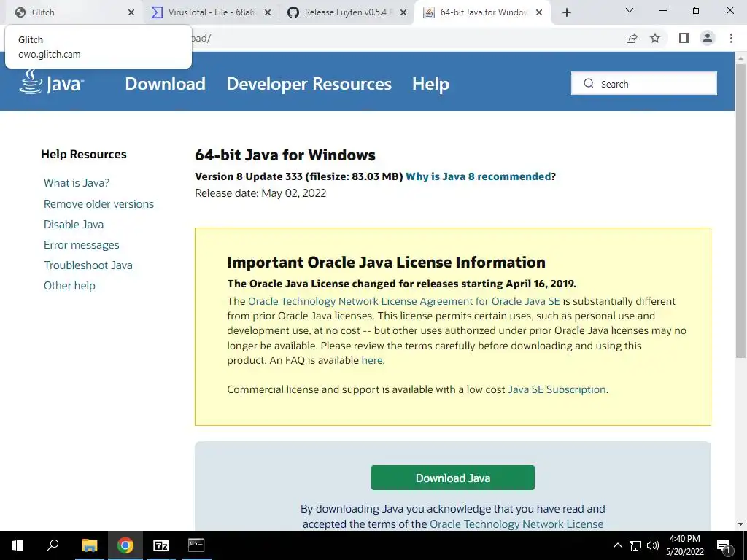Viewport: 747px width, 560px height.
Task: Click the Chrome taskbar icon
Action: pyautogui.click(x=125, y=545)
